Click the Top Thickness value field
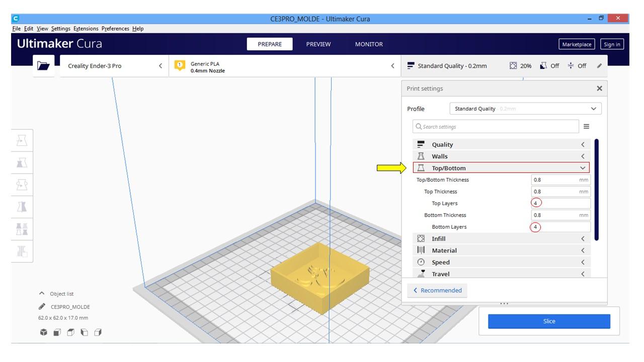The height and width of the screenshot is (362, 644). click(x=560, y=192)
